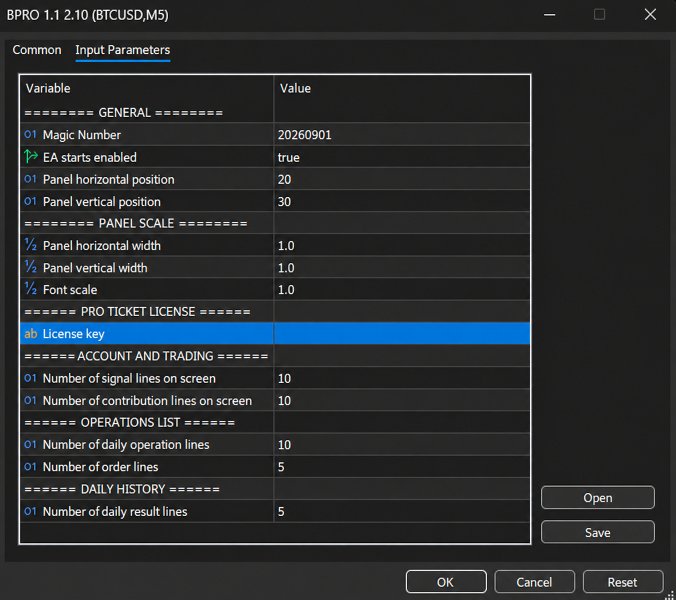
Task: Select Number of signal lines on screen label
Action: (129, 378)
